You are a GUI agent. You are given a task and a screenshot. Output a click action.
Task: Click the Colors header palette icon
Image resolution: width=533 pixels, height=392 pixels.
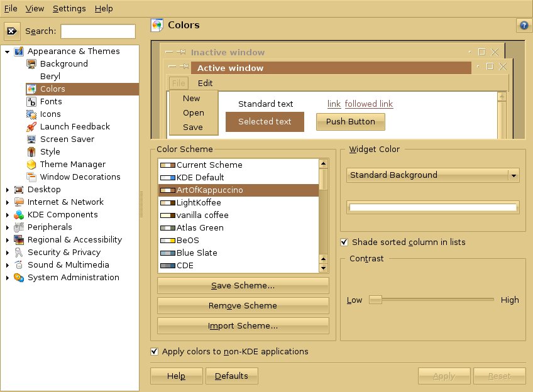click(157, 25)
